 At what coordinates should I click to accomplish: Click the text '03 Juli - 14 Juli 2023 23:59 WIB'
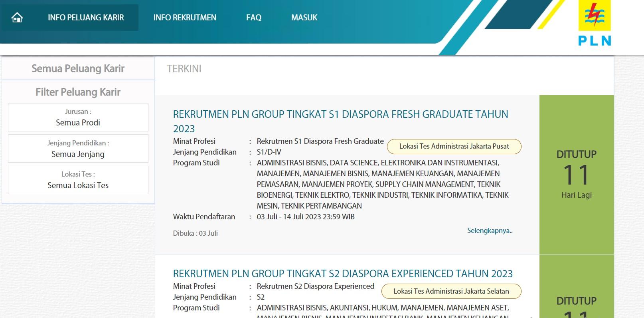(306, 217)
